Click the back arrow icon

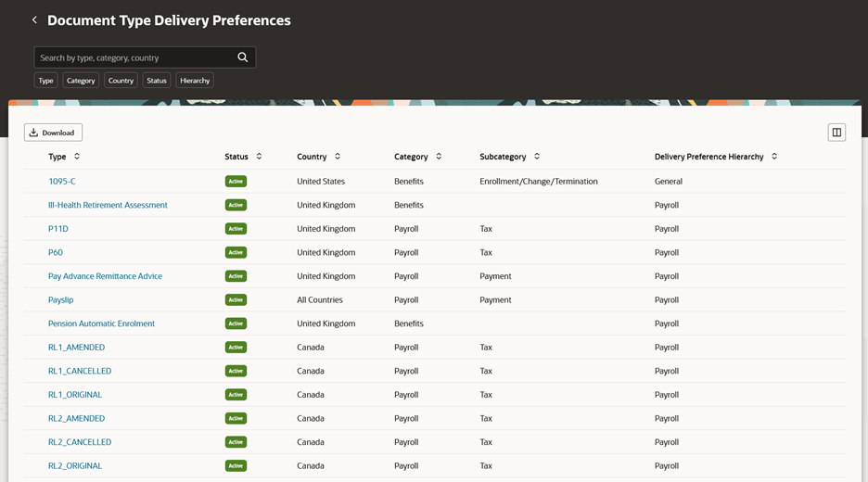pos(35,20)
